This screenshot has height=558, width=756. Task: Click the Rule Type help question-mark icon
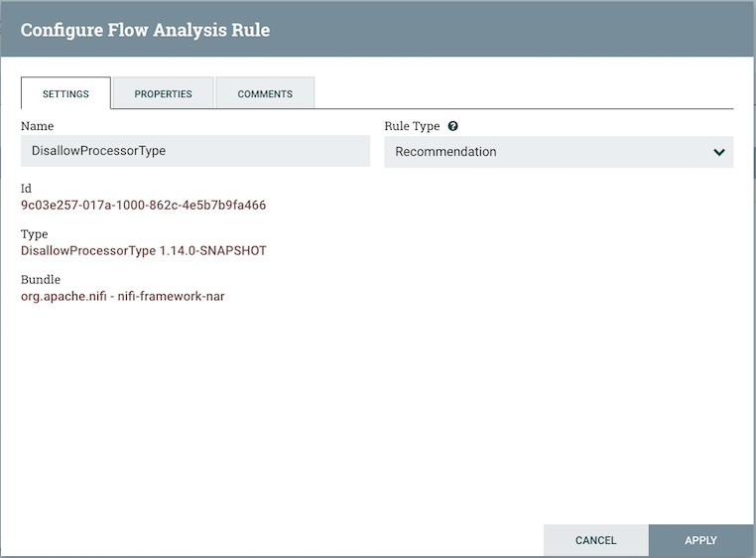pos(453,127)
